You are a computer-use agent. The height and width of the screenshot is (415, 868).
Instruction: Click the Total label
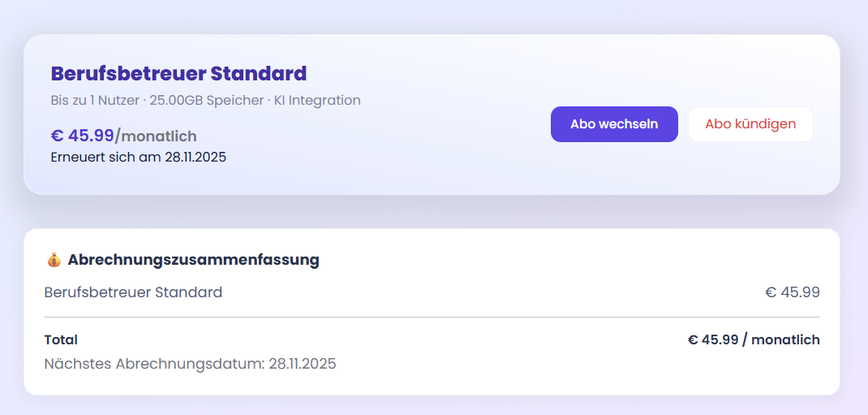(x=61, y=339)
